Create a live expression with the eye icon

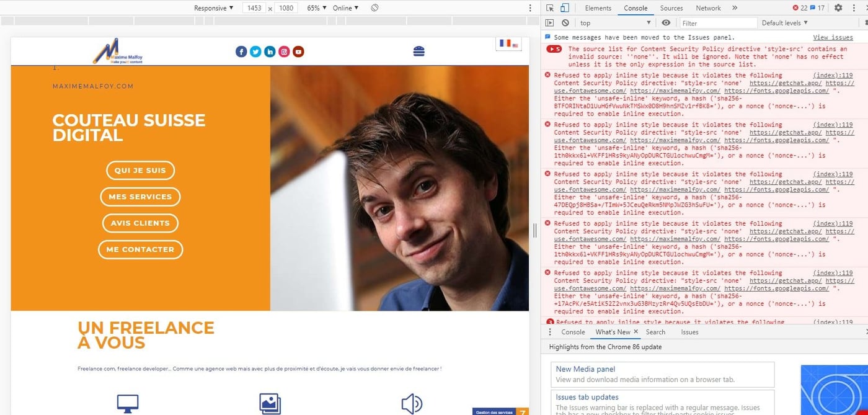coord(665,22)
